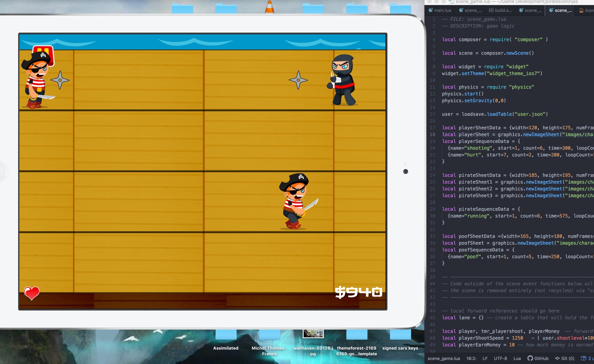Click 'local composer = require( "composer" )' line

click(x=495, y=39)
